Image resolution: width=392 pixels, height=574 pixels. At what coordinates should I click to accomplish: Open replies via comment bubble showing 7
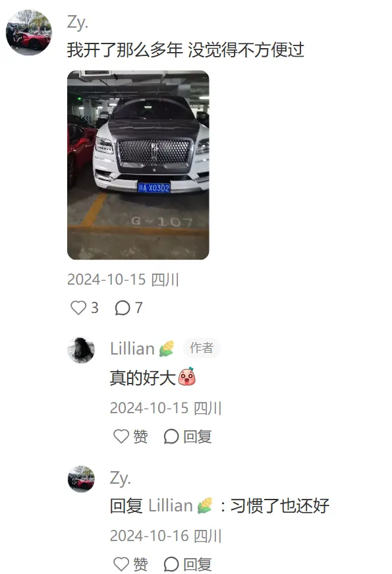click(x=123, y=308)
